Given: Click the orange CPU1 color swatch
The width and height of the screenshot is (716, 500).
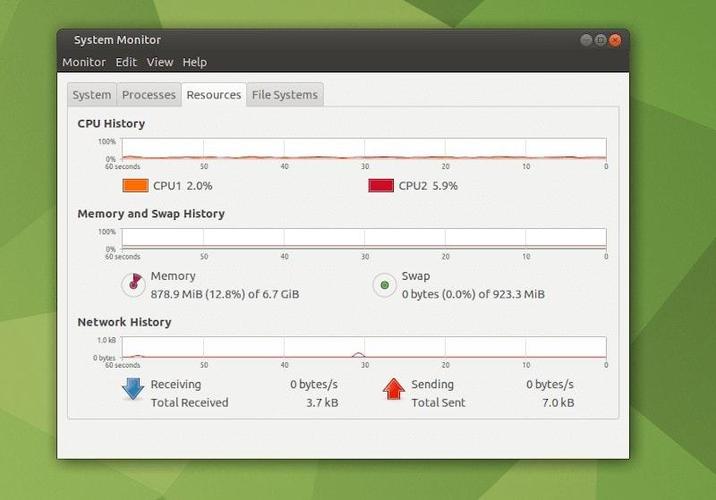Looking at the screenshot, I should (x=136, y=185).
